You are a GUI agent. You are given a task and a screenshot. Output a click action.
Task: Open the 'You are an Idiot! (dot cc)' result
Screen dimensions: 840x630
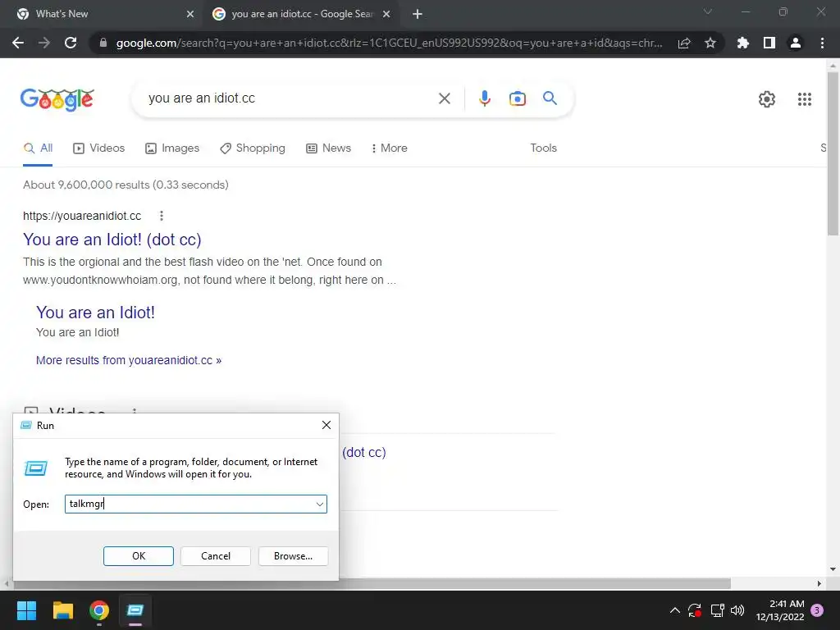112,240
